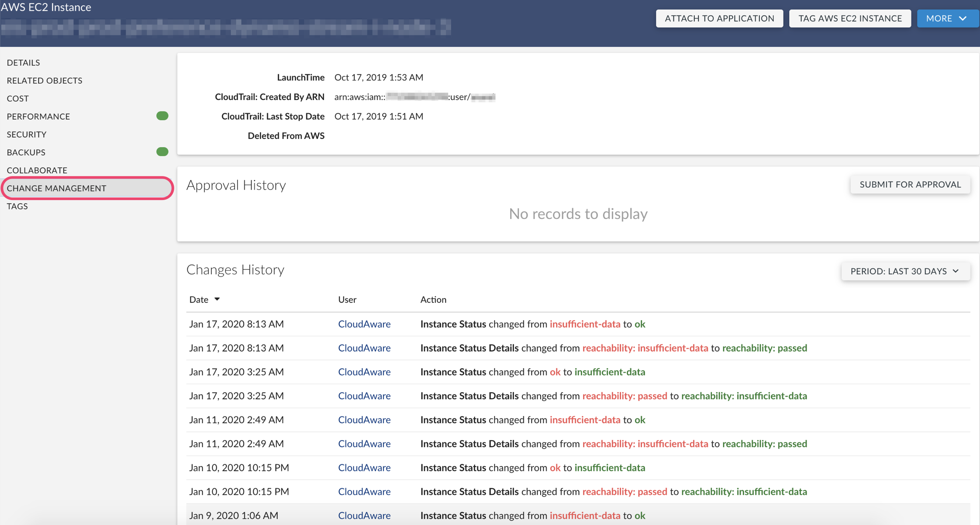Sort by the User column header
980x525 pixels.
click(347, 300)
